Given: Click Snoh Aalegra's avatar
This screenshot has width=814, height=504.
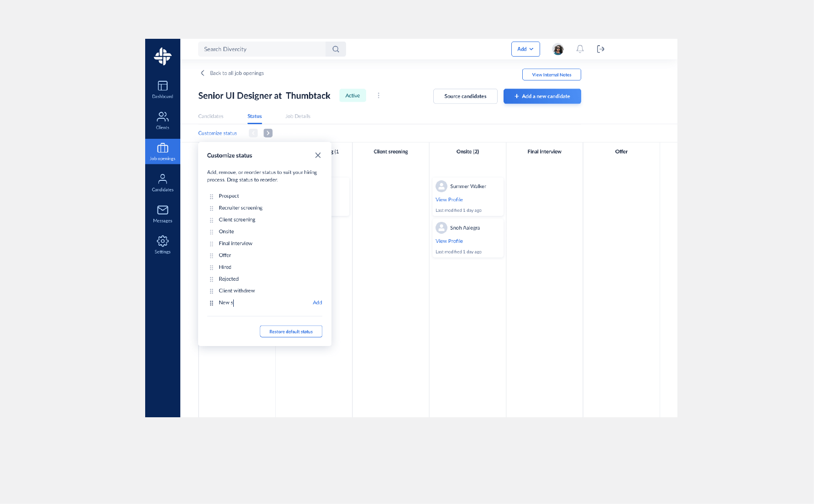Looking at the screenshot, I should (441, 227).
